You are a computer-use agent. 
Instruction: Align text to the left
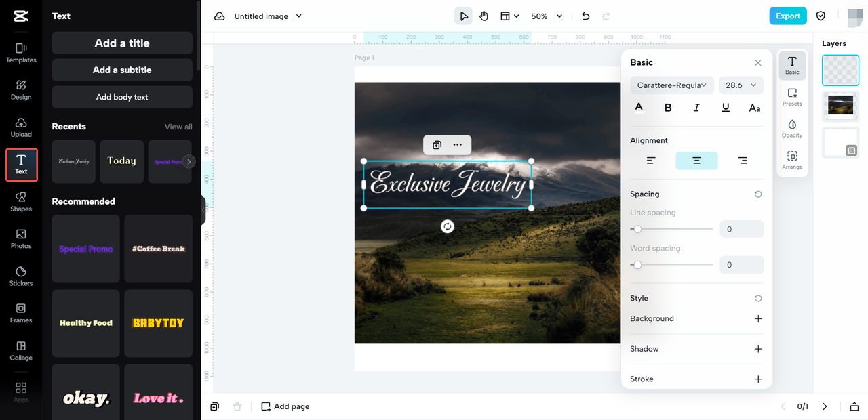click(651, 161)
